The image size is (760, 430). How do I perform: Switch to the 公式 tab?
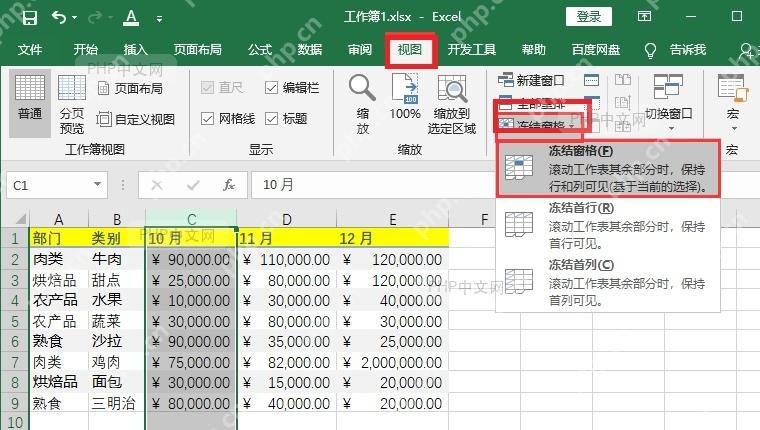coord(260,49)
